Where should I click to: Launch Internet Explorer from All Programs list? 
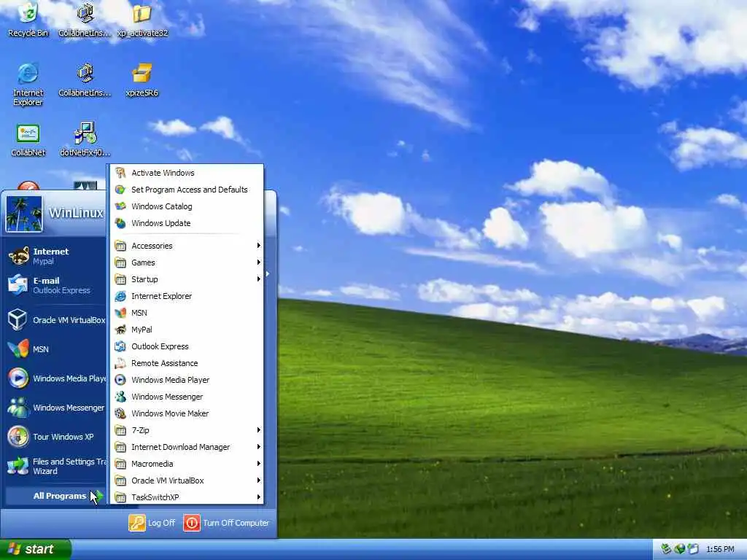tap(187, 296)
